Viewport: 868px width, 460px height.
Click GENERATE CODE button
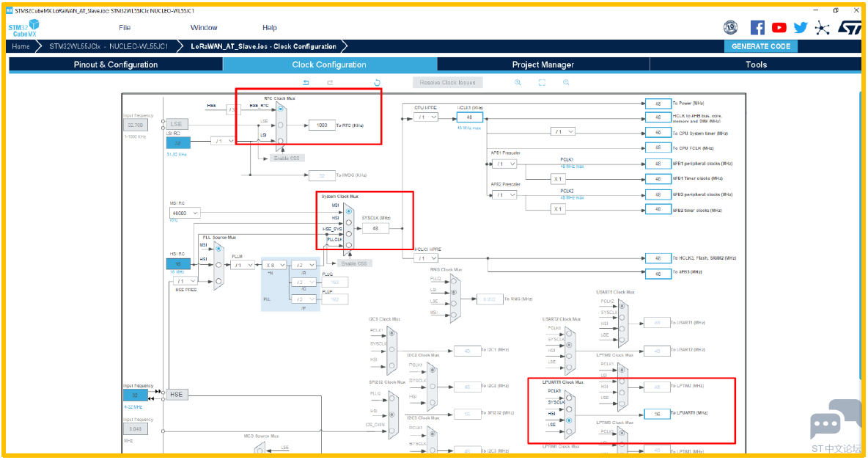tap(761, 46)
